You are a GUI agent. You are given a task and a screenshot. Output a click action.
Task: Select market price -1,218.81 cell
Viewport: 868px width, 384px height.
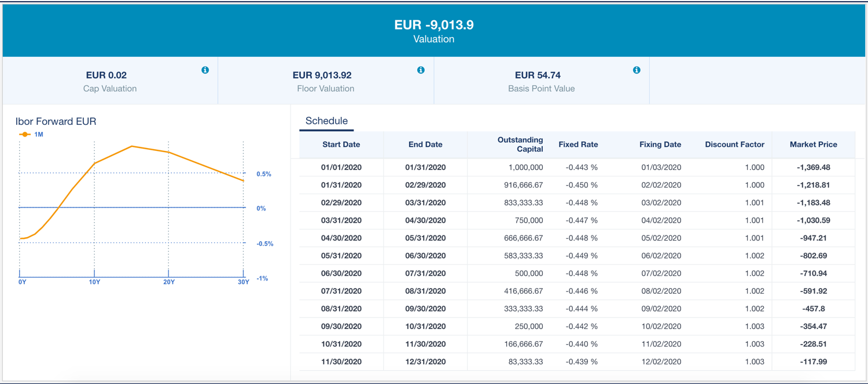813,185
